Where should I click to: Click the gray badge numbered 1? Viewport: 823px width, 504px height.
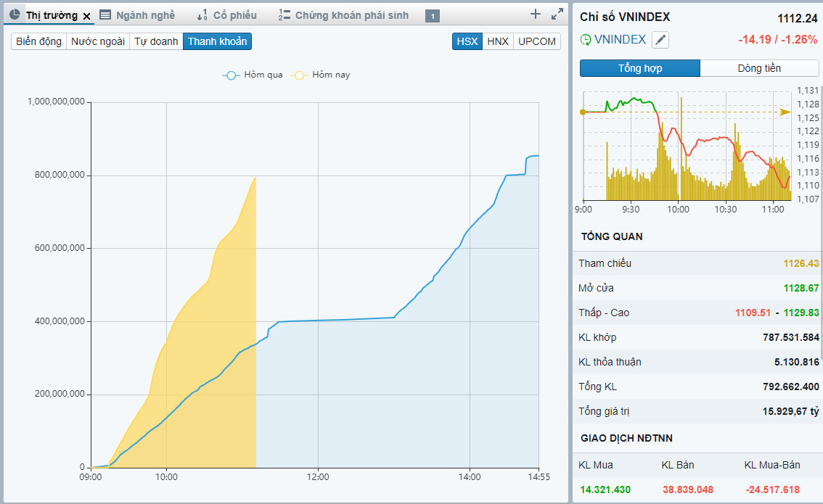[432, 16]
